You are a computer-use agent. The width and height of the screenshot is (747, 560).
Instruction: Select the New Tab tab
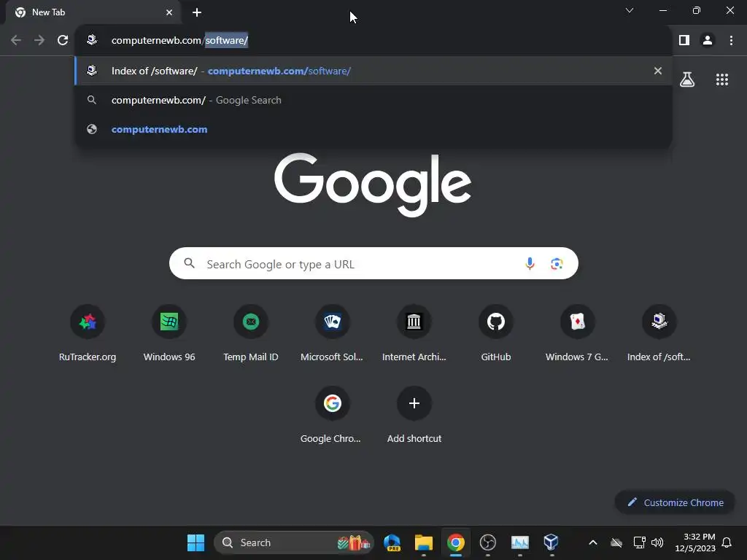coord(93,12)
